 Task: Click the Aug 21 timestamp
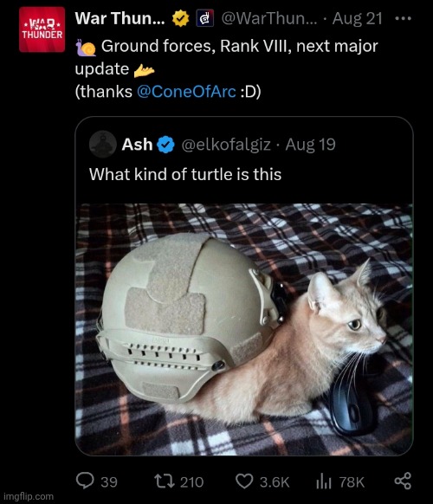point(357,19)
